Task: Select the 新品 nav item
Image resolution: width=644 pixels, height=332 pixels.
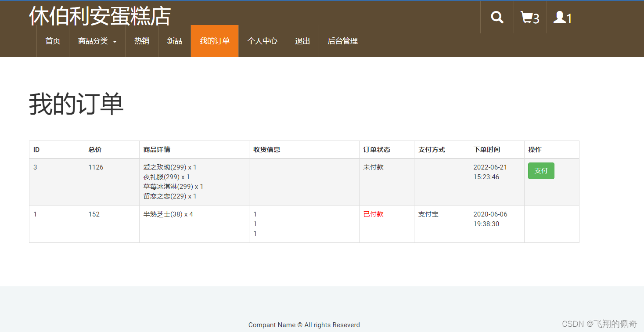Action: 174,41
